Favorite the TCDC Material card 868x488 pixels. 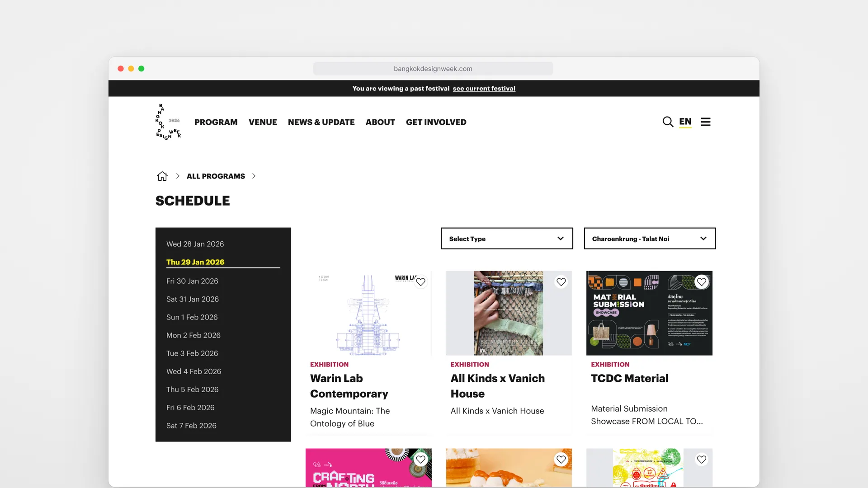(x=702, y=282)
